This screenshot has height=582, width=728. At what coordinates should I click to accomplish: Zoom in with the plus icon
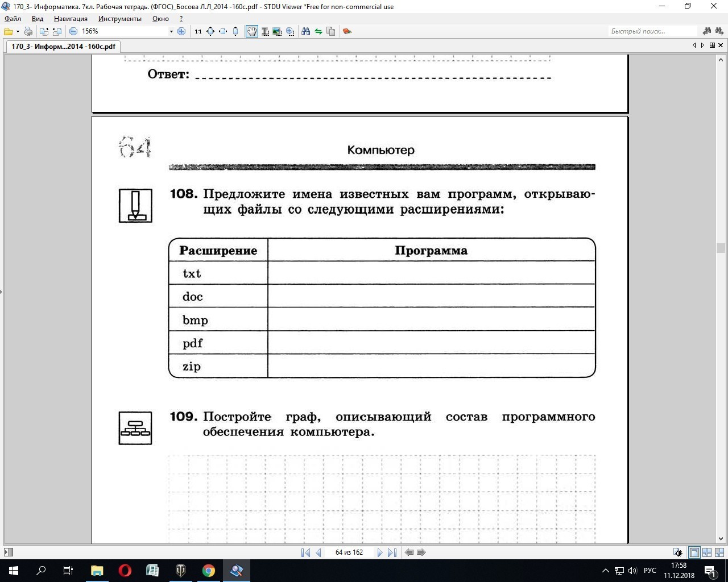pos(181,31)
